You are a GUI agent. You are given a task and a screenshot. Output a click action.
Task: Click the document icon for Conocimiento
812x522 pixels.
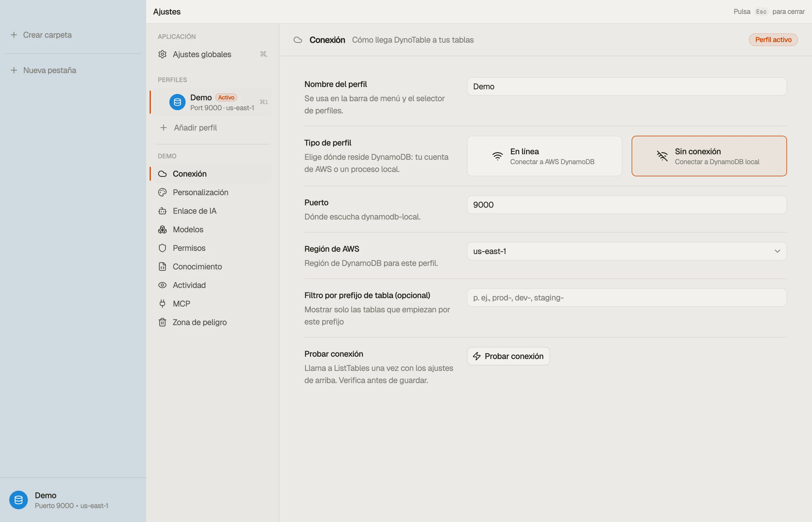tap(162, 267)
